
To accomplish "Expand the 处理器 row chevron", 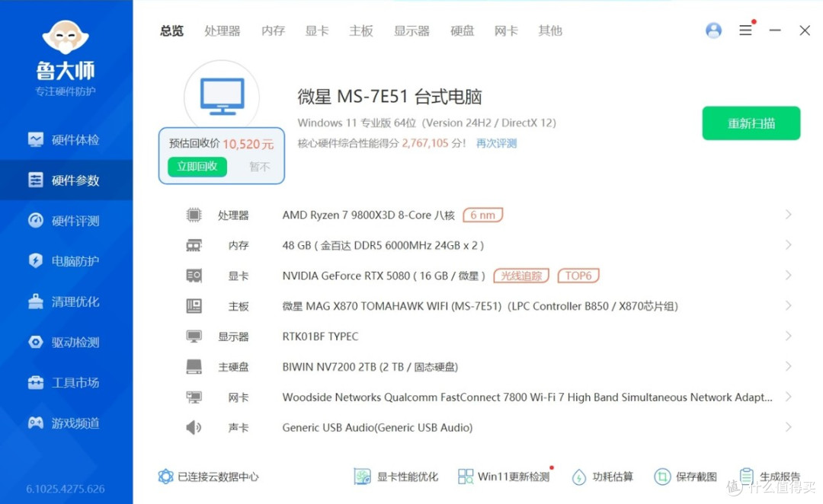I will 788,215.
